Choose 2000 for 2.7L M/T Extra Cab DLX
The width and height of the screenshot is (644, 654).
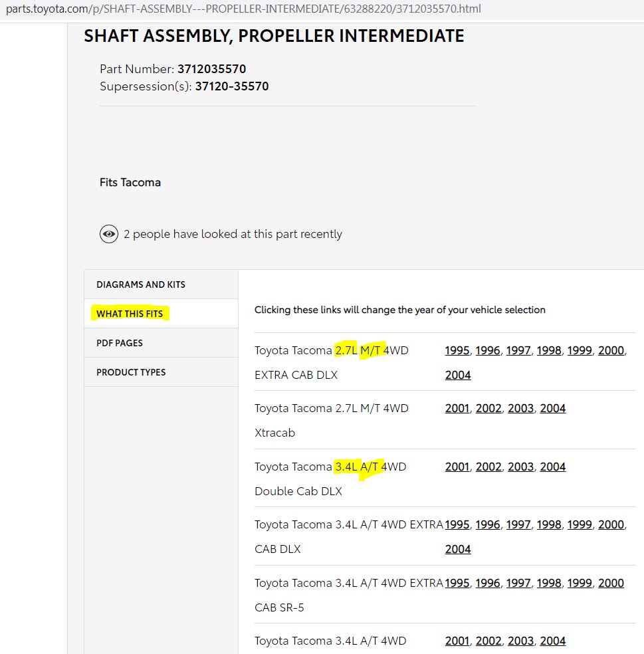coord(611,350)
